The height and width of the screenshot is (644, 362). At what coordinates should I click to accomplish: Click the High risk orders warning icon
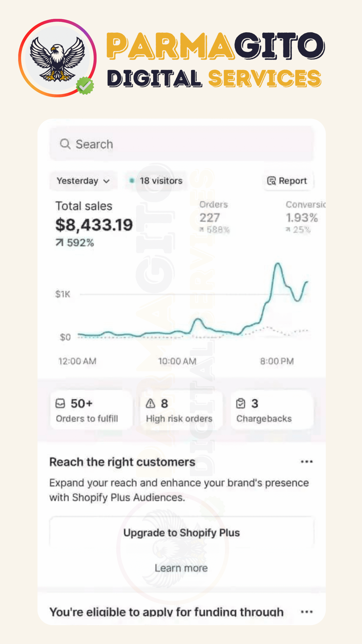[150, 404]
